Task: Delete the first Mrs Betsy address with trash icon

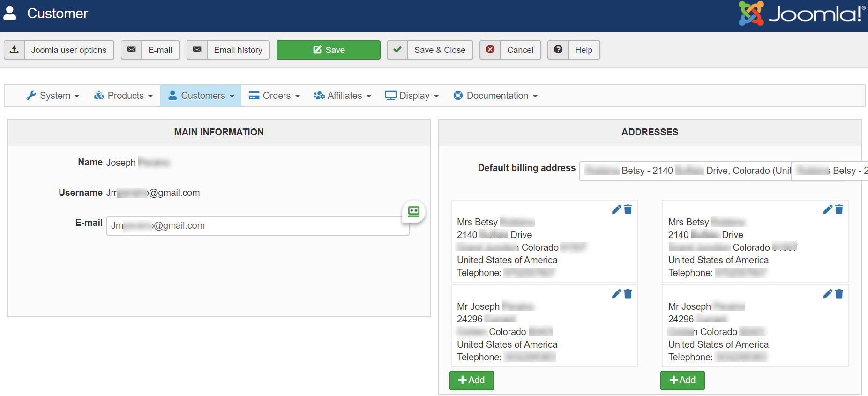Action: click(628, 209)
